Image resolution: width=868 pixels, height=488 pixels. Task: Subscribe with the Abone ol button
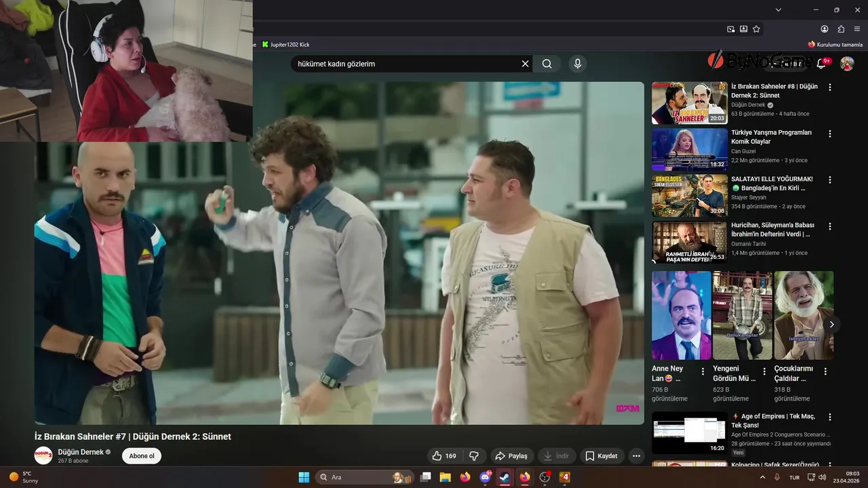[142, 456]
